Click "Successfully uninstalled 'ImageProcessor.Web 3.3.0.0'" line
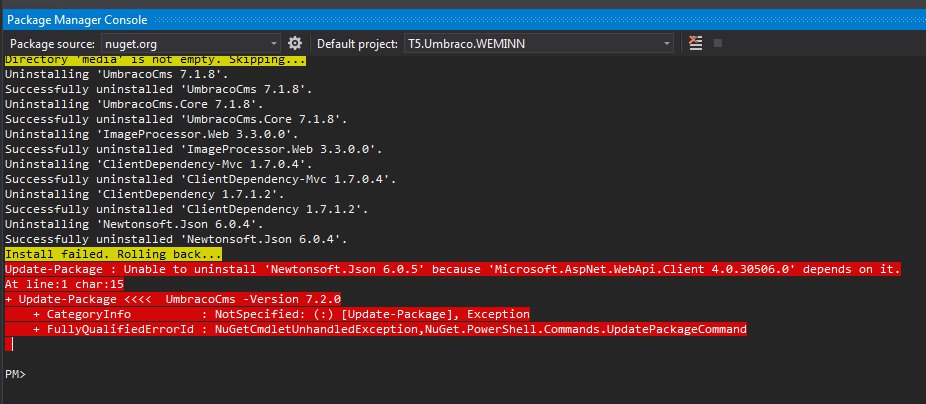 (x=193, y=149)
